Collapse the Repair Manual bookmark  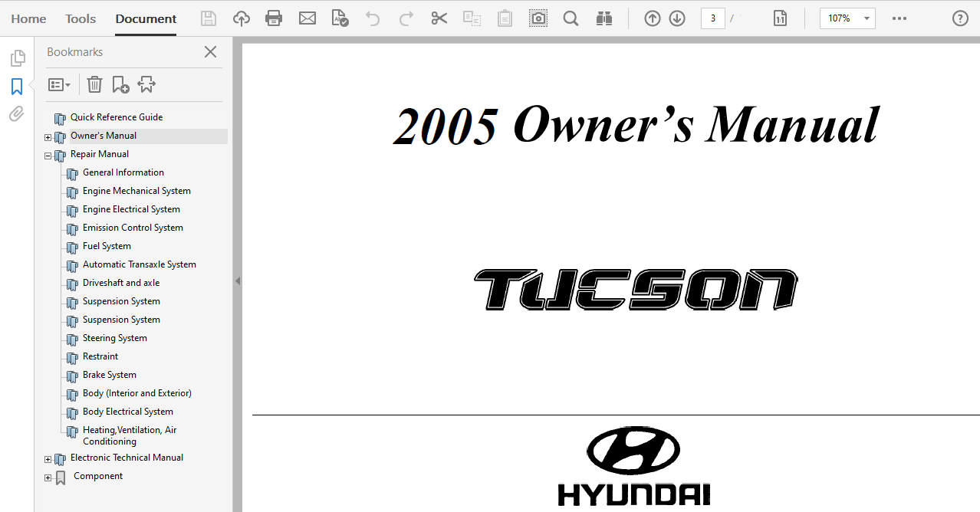coord(47,155)
